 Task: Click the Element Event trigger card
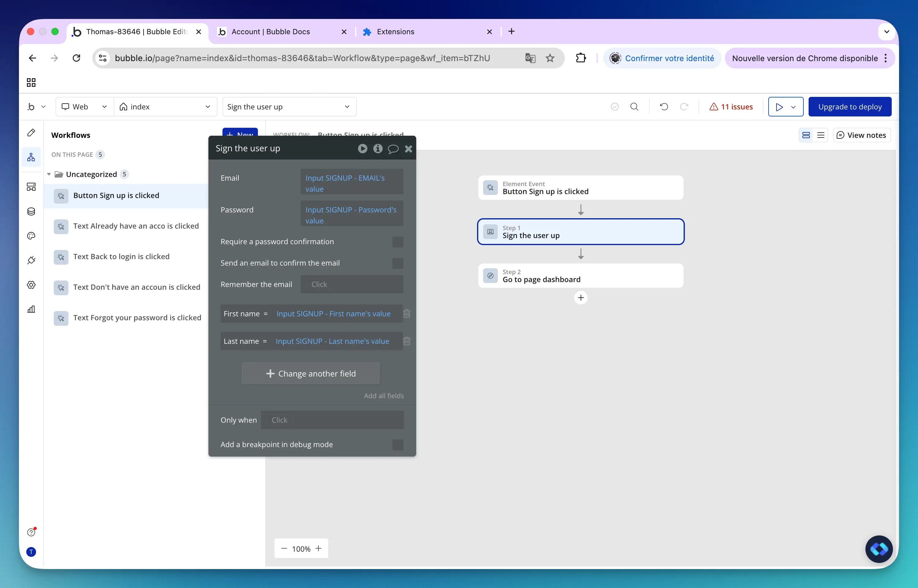pyautogui.click(x=581, y=188)
